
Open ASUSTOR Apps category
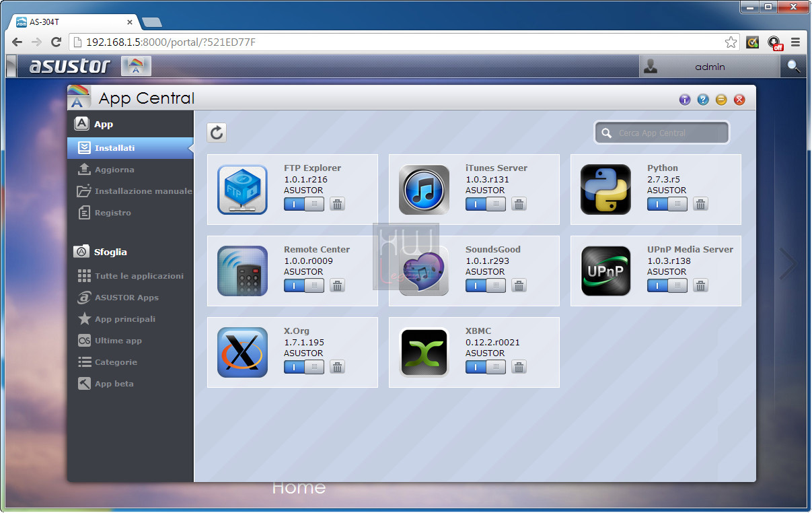point(131,298)
